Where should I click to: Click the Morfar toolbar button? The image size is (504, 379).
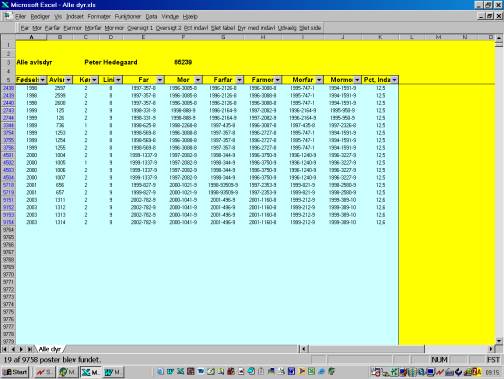(x=93, y=28)
